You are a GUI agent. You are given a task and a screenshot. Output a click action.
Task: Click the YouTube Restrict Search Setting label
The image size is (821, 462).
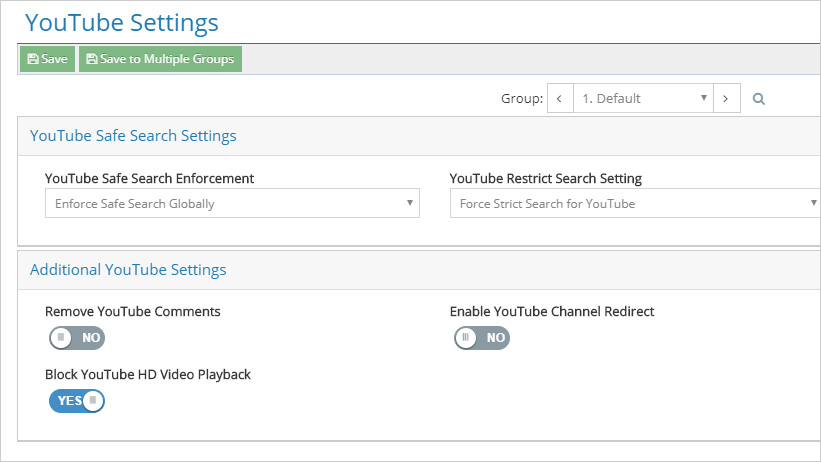coord(546,179)
